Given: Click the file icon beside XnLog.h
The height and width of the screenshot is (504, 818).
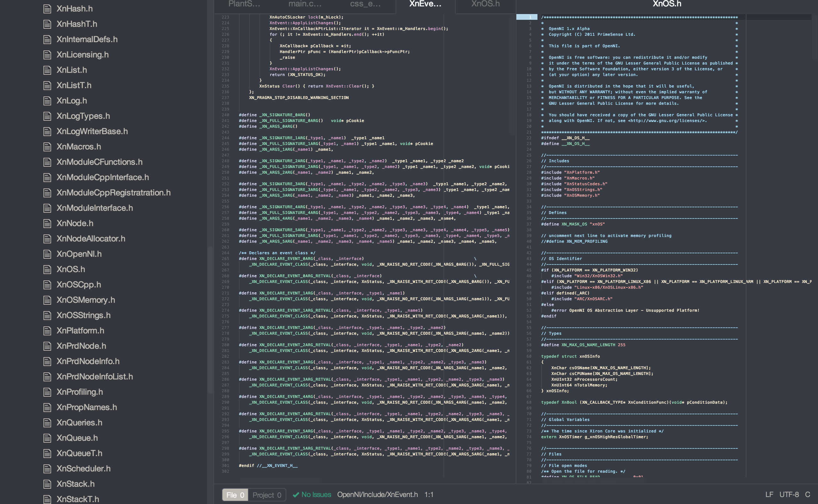Looking at the screenshot, I should pyautogui.click(x=47, y=101).
